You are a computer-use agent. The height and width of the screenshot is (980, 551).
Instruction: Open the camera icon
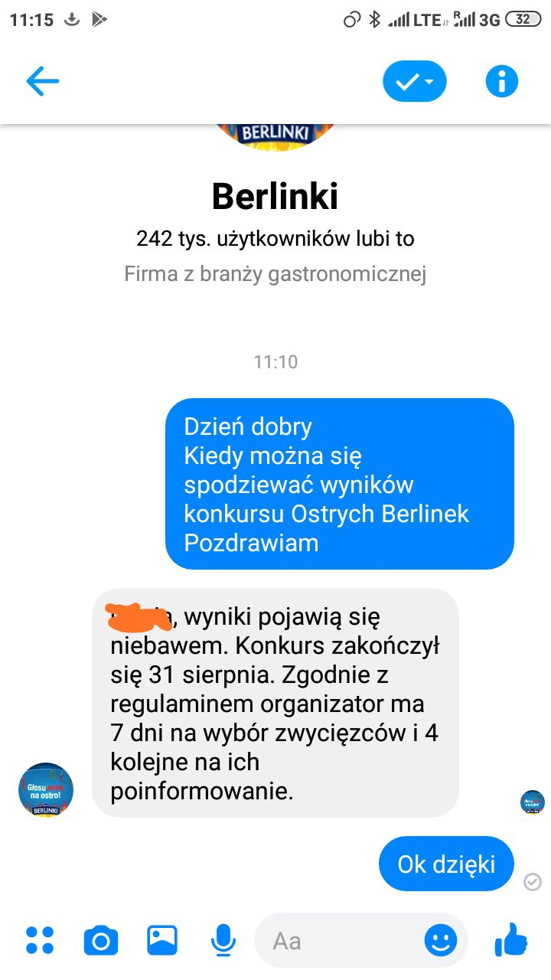pyautogui.click(x=101, y=940)
